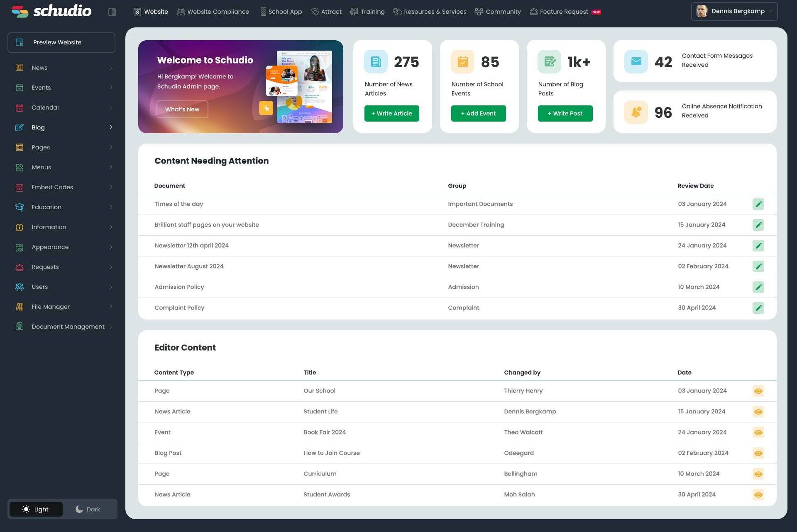Click the Information sidebar icon

20,227
